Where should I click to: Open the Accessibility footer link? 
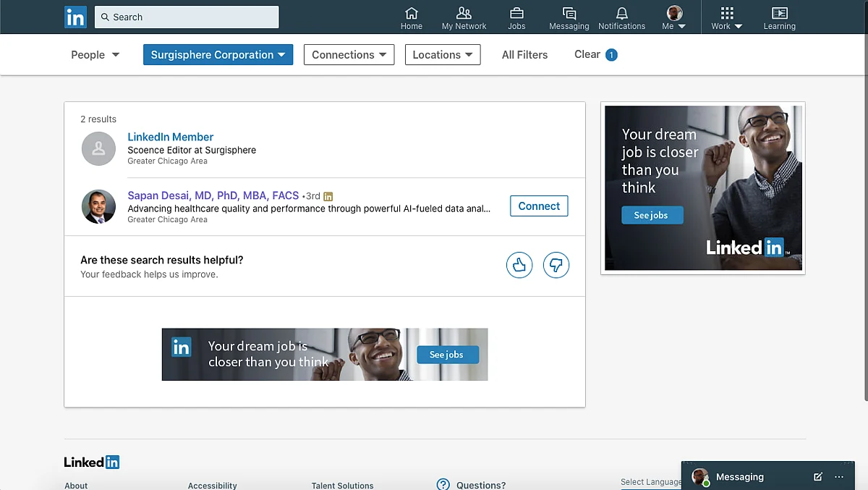pos(212,486)
